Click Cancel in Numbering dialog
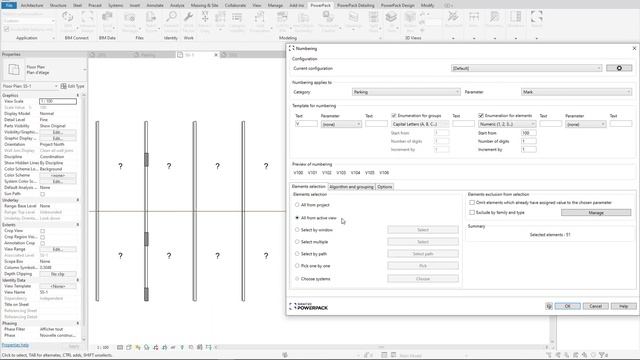Screen dimensions: 640x360 tap(596, 306)
